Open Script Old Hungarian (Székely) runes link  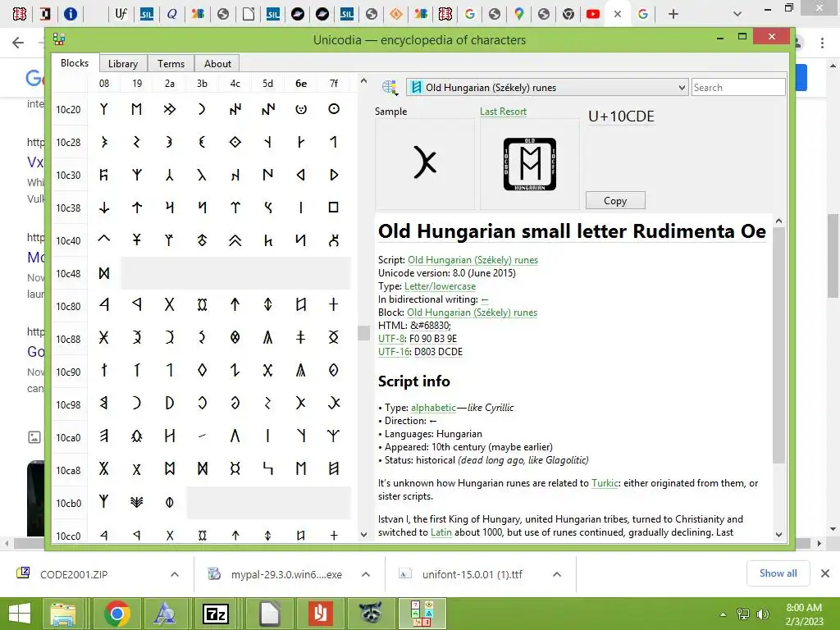(472, 260)
